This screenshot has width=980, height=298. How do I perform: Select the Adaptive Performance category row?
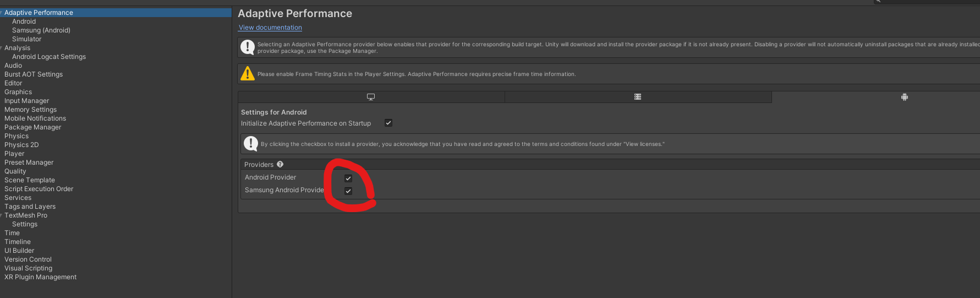tap(116, 13)
